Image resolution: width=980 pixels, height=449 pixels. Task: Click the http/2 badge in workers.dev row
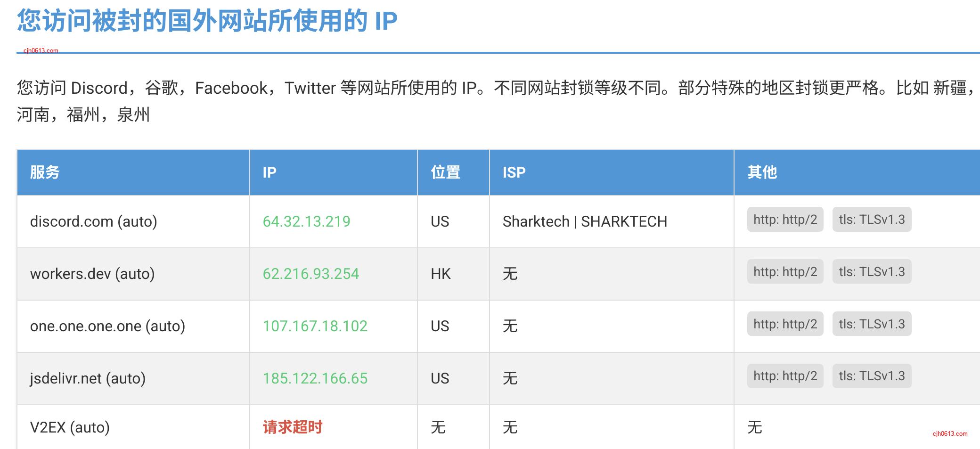point(785,272)
